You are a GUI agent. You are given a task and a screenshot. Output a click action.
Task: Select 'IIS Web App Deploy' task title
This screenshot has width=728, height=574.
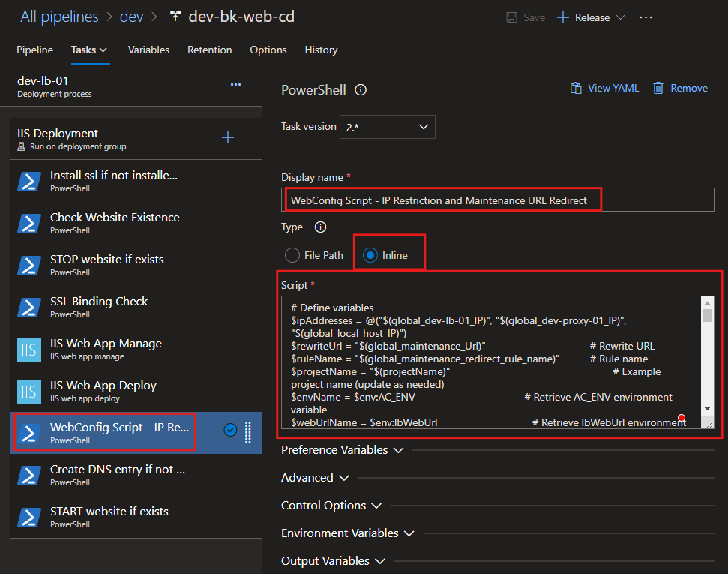pyautogui.click(x=103, y=386)
